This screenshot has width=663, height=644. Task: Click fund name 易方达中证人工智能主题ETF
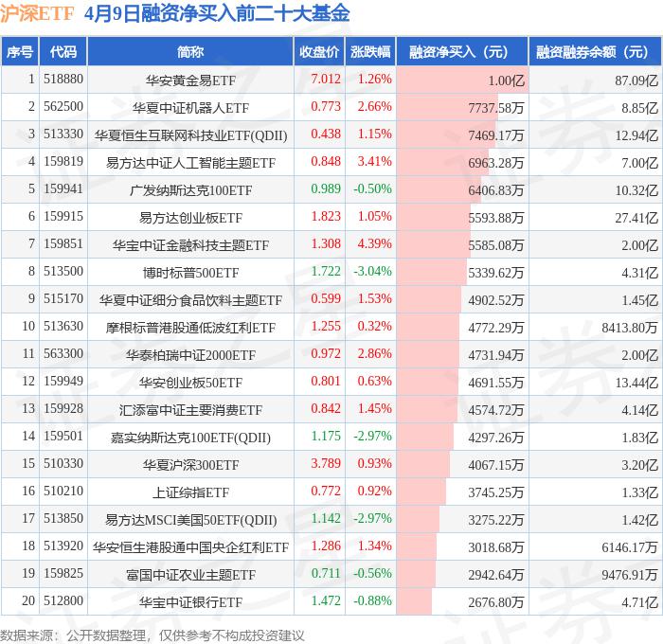190,162
